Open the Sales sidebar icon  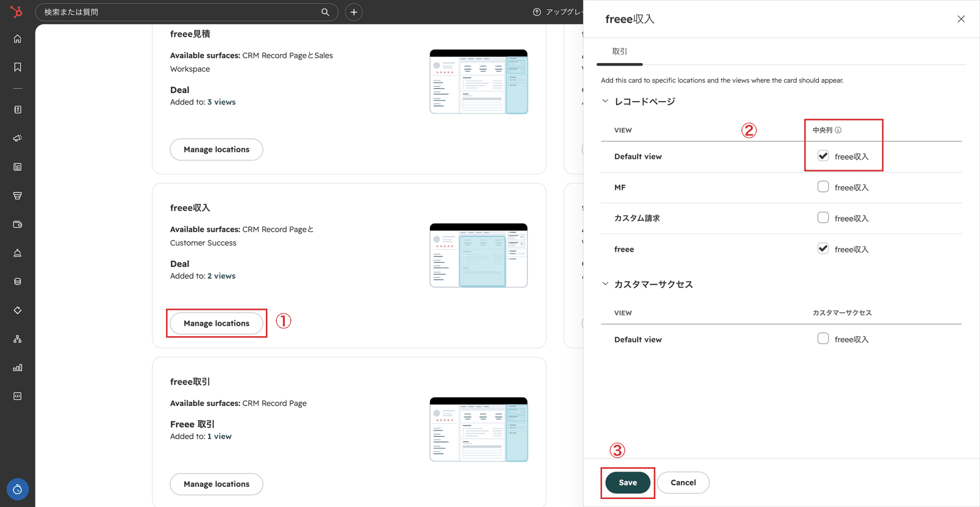pyautogui.click(x=17, y=195)
